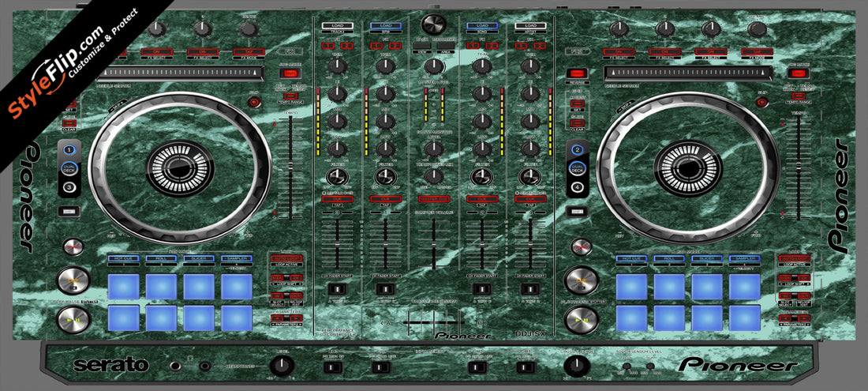Toggle the right deck AUTO LOOP button
The height and width of the screenshot is (391, 868).
pyautogui.click(x=793, y=258)
